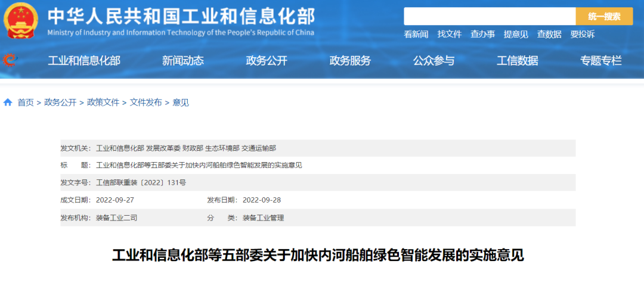Open the 要投诉 quick link
The width and height of the screenshot is (644, 283).
(583, 35)
